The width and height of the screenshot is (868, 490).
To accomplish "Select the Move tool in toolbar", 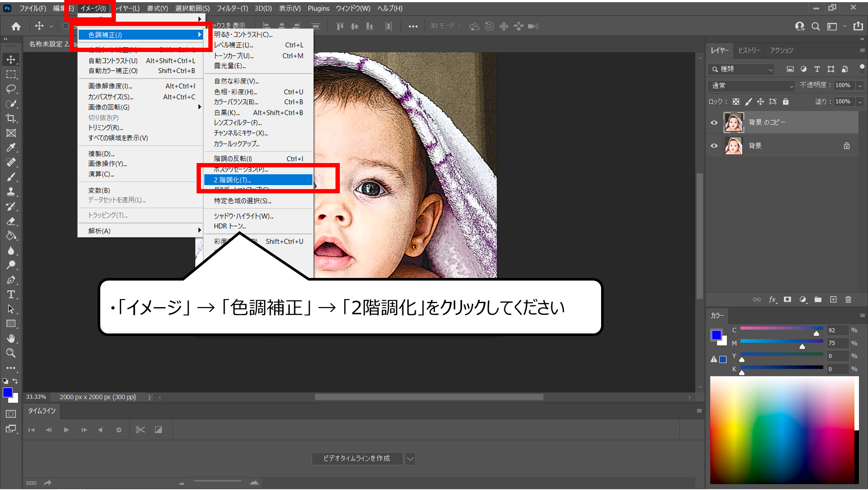I will [x=11, y=59].
